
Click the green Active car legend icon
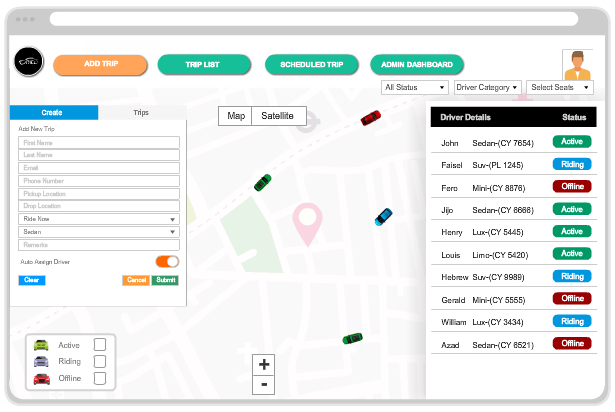(41, 345)
